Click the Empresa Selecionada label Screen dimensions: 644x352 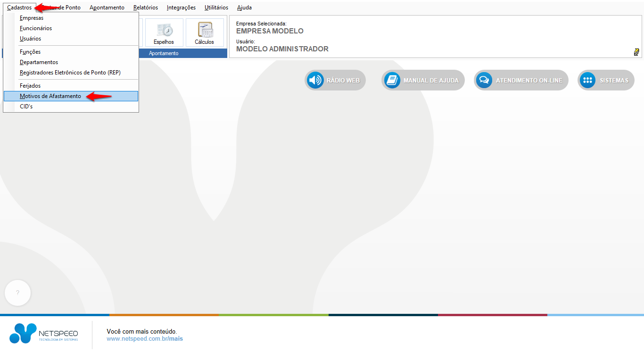click(261, 24)
